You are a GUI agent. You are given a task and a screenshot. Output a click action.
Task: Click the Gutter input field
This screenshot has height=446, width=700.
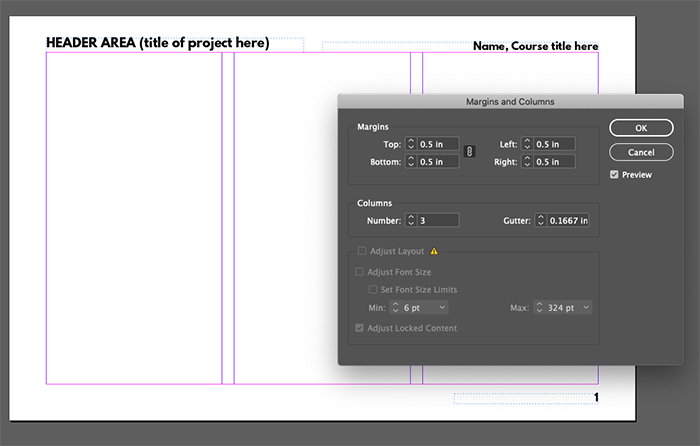(568, 221)
